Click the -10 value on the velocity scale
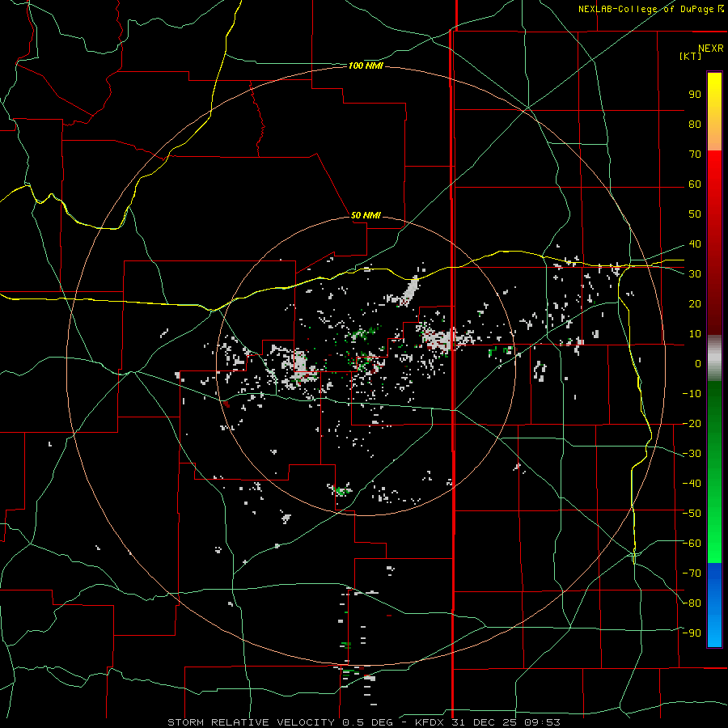 (692, 394)
